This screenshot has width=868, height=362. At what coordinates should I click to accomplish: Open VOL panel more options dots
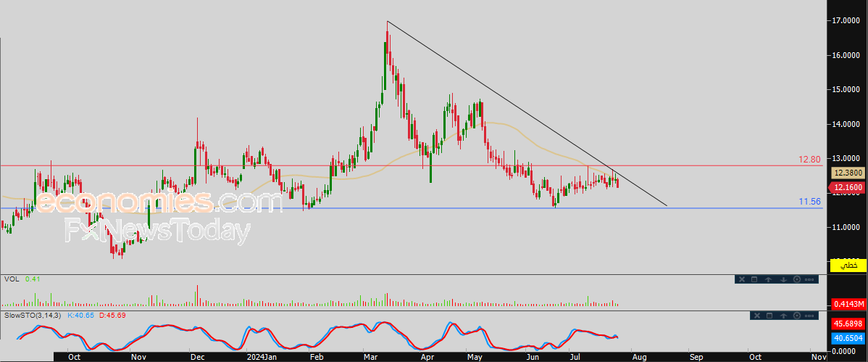809,279
